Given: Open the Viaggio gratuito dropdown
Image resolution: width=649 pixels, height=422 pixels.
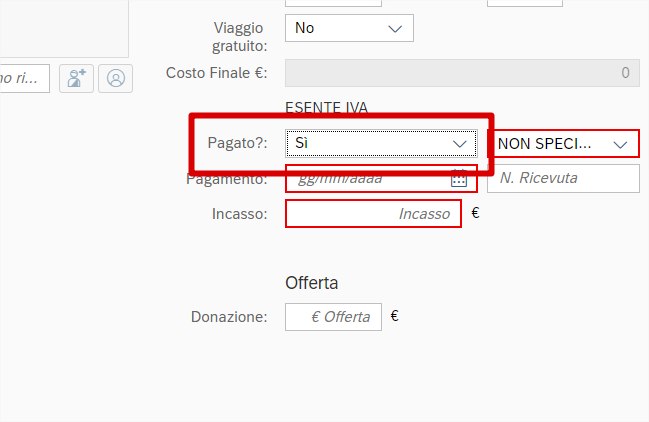Looking at the screenshot, I should point(349,28).
